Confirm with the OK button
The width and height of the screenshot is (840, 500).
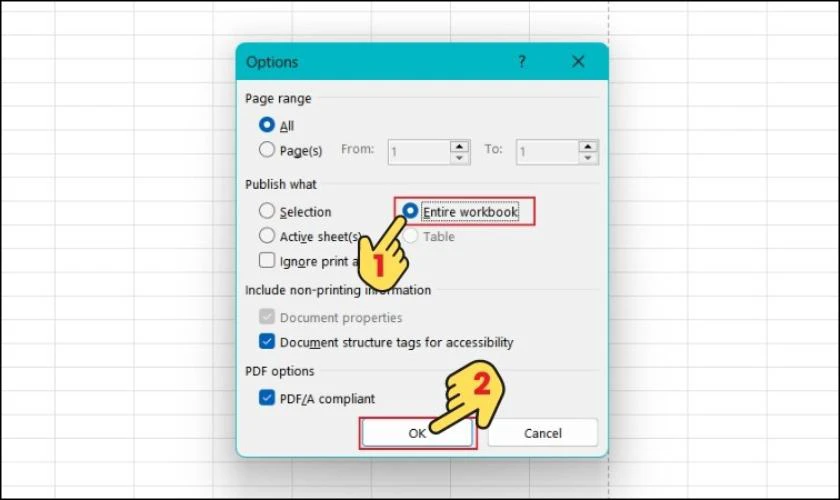[417, 433]
